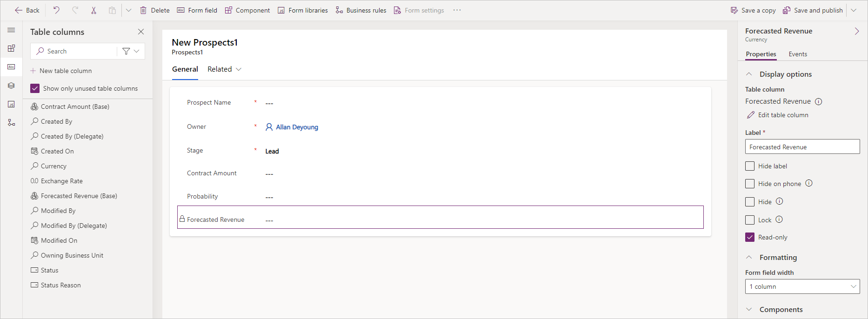Open the paste options dropdown arrow
The image size is (868, 319).
click(x=129, y=10)
